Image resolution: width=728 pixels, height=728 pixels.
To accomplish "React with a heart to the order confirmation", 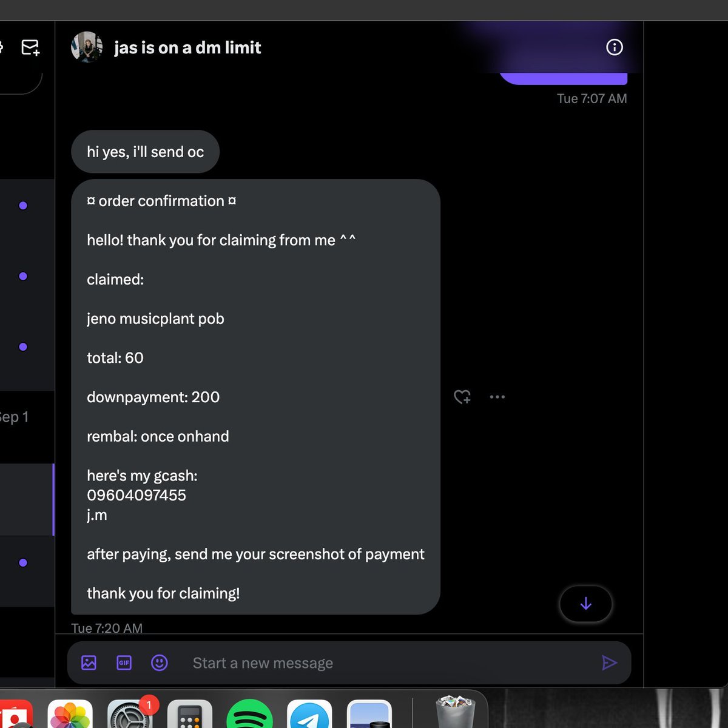I will [462, 397].
